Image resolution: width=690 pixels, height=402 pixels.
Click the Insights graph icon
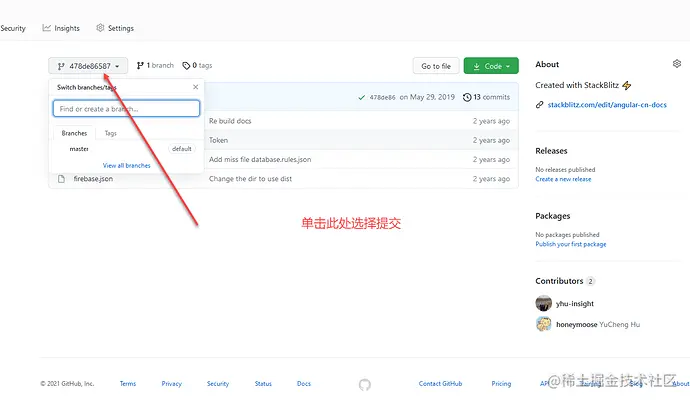click(x=46, y=28)
